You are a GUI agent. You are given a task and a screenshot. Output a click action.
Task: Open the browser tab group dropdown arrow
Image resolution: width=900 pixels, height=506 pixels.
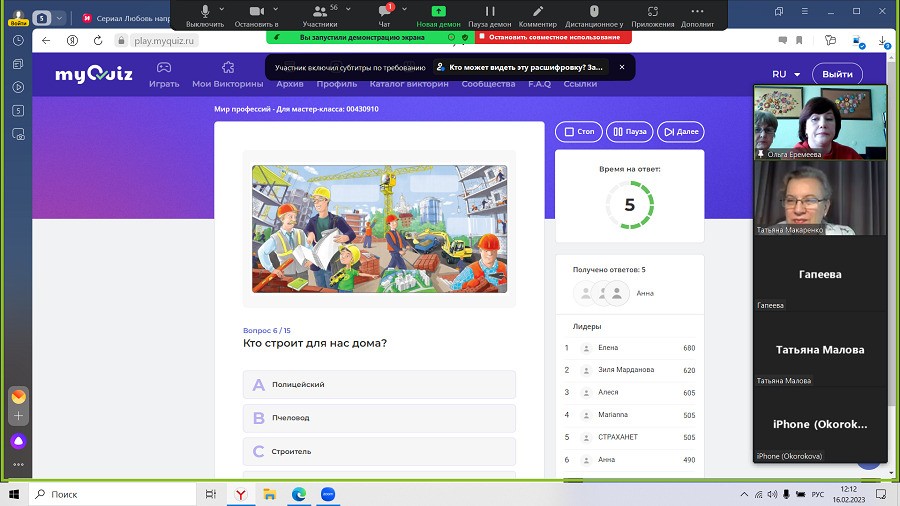pos(60,18)
